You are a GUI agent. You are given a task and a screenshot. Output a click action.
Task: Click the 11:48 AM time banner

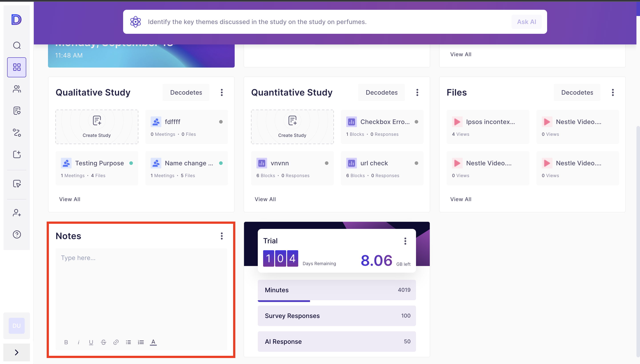69,55
